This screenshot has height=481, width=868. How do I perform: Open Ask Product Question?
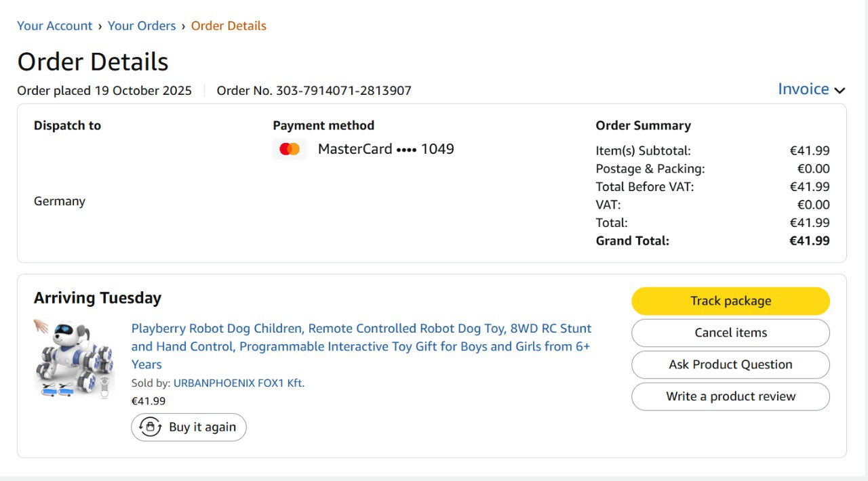click(x=730, y=364)
